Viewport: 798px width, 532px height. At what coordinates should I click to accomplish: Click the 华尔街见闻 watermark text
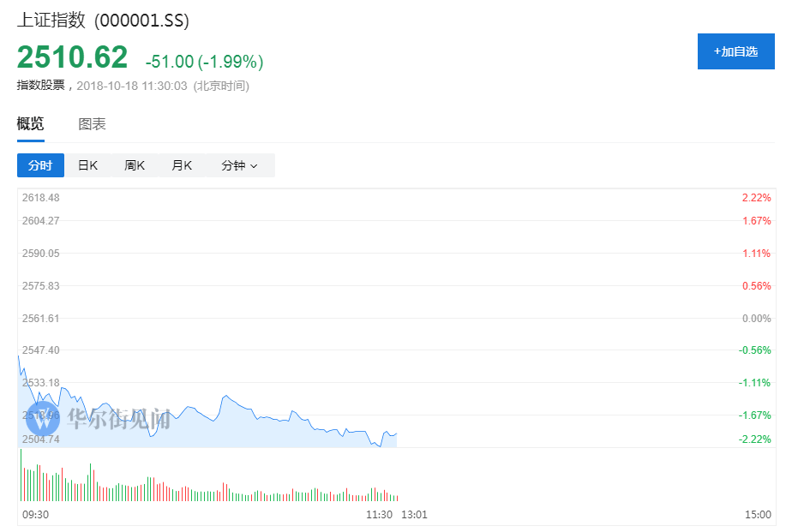tap(118, 419)
